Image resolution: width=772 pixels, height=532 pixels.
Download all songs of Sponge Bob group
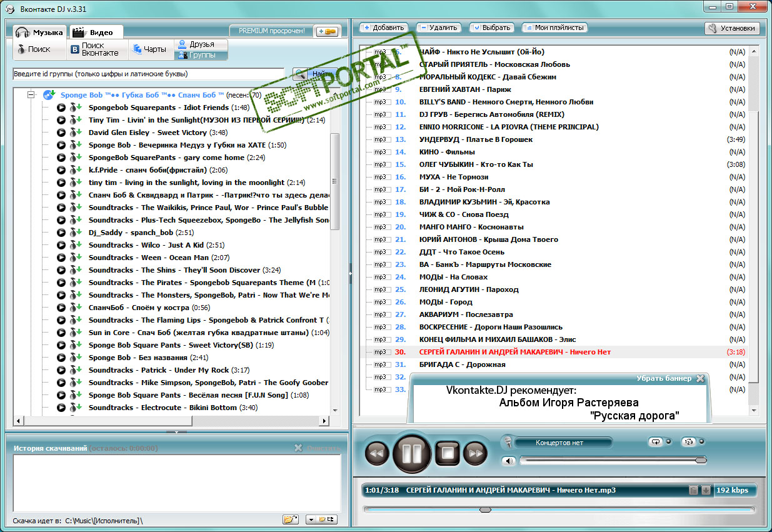click(49, 95)
